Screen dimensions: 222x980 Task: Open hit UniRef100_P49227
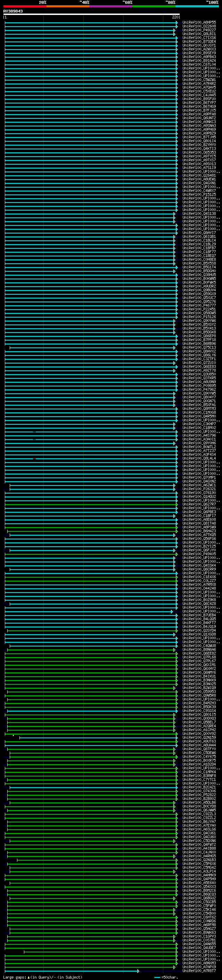(x=199, y=30)
